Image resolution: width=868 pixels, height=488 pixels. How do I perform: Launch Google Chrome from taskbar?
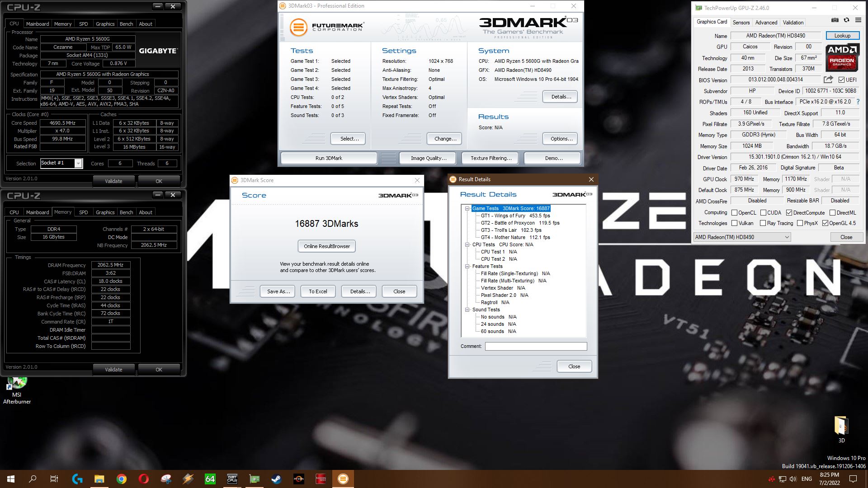tap(122, 479)
